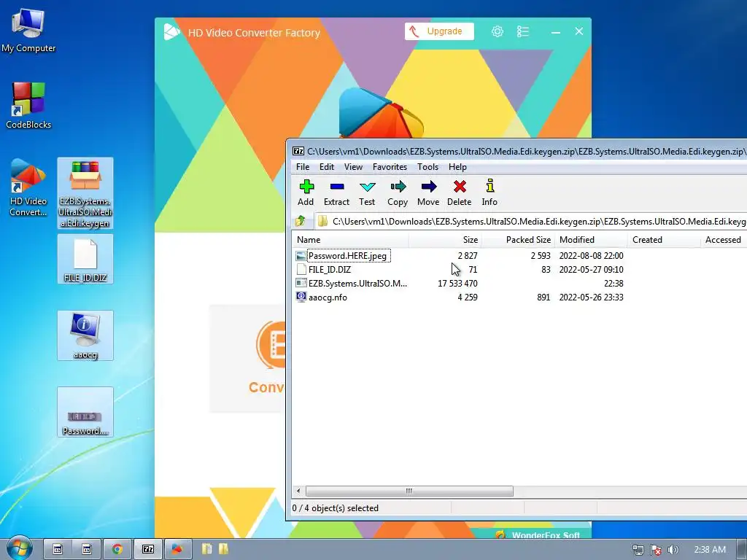747x560 pixels.
Task: Select the Password image on desktop
Action: [x=85, y=412]
